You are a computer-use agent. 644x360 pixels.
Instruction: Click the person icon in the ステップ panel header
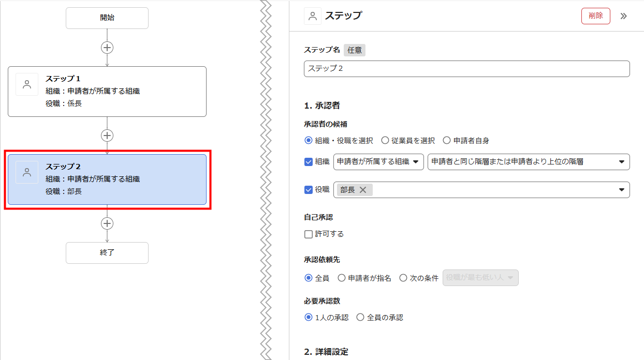(x=313, y=16)
